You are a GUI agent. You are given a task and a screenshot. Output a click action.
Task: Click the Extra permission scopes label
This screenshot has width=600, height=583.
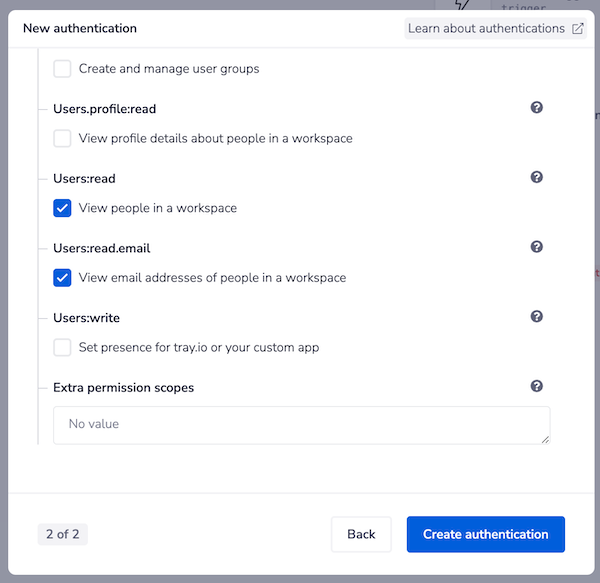(x=123, y=387)
